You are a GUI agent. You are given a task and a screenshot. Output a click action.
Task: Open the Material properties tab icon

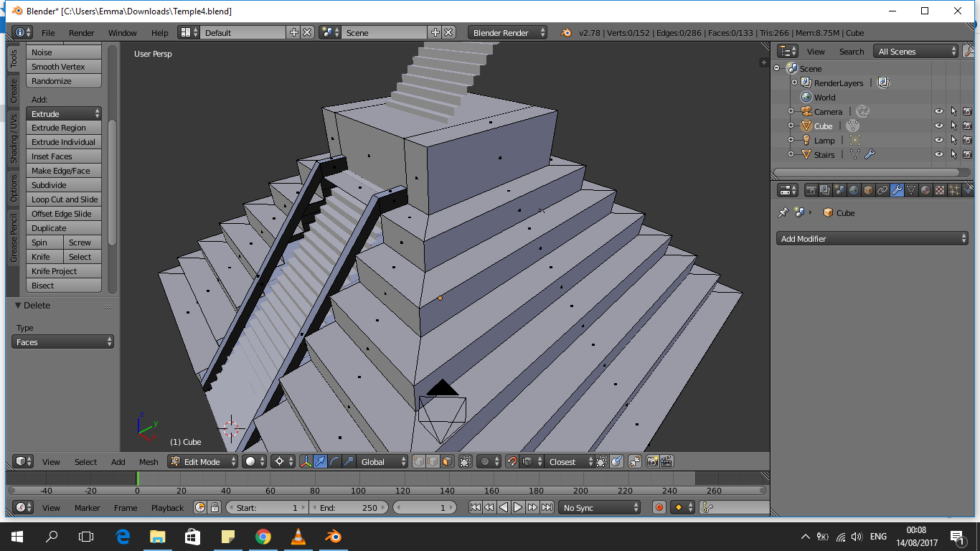pos(925,190)
